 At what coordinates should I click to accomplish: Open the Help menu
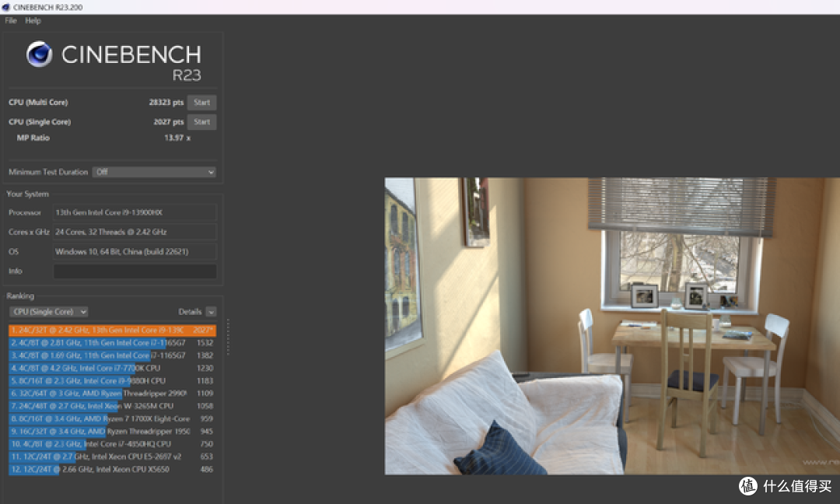click(33, 21)
